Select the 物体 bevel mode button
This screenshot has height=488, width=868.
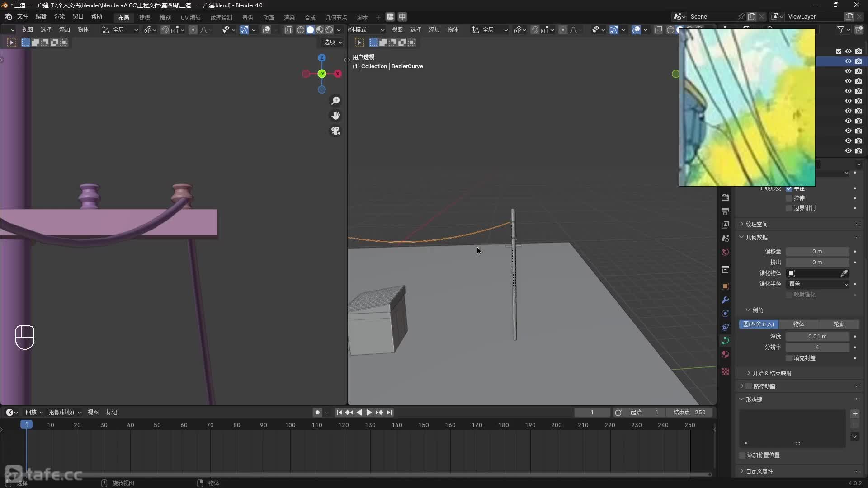(x=798, y=324)
